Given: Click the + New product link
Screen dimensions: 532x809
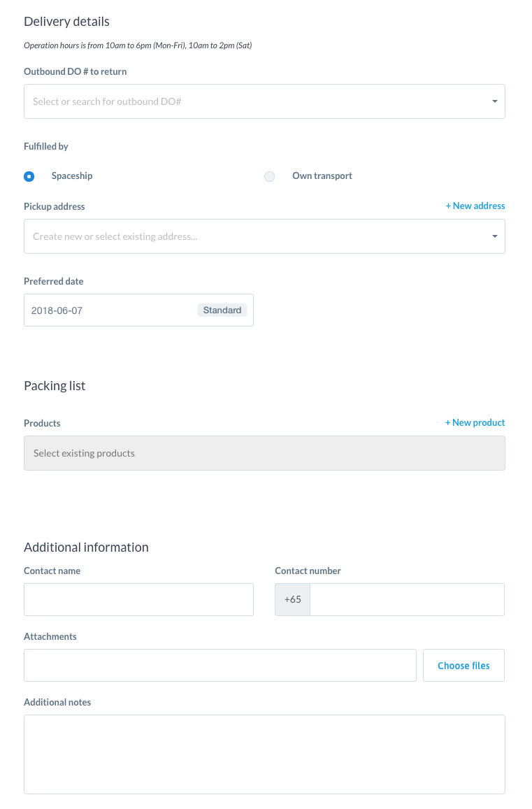Looking at the screenshot, I should click(475, 422).
